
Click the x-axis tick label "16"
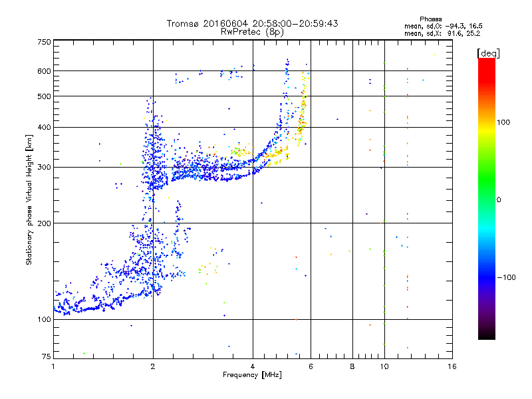click(x=452, y=366)
